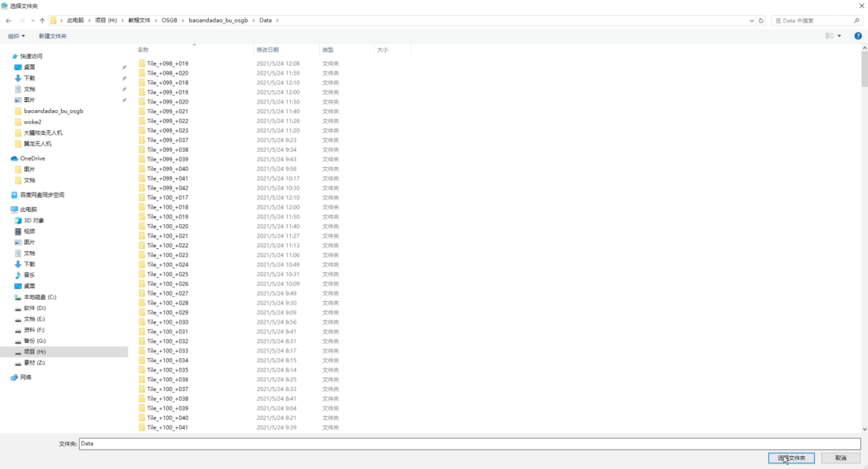This screenshot has width=868, height=469.
Task: Click 教程文件 in breadcrumb path
Action: click(x=139, y=20)
